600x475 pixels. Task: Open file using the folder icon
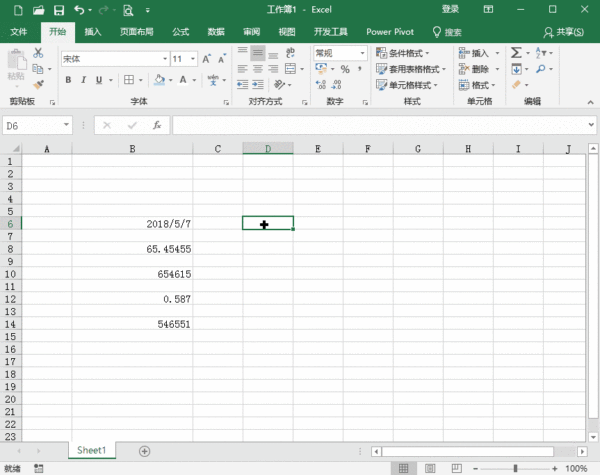pyautogui.click(x=38, y=10)
